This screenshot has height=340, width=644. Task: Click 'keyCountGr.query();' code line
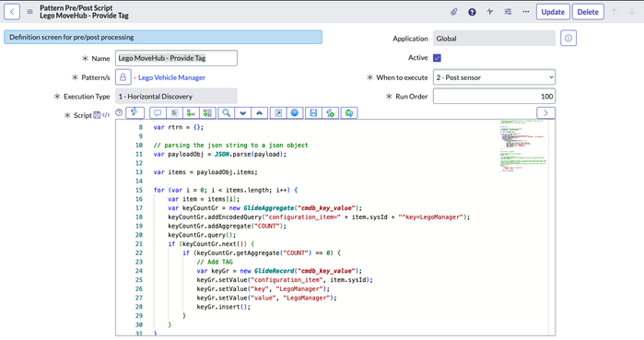coord(202,235)
